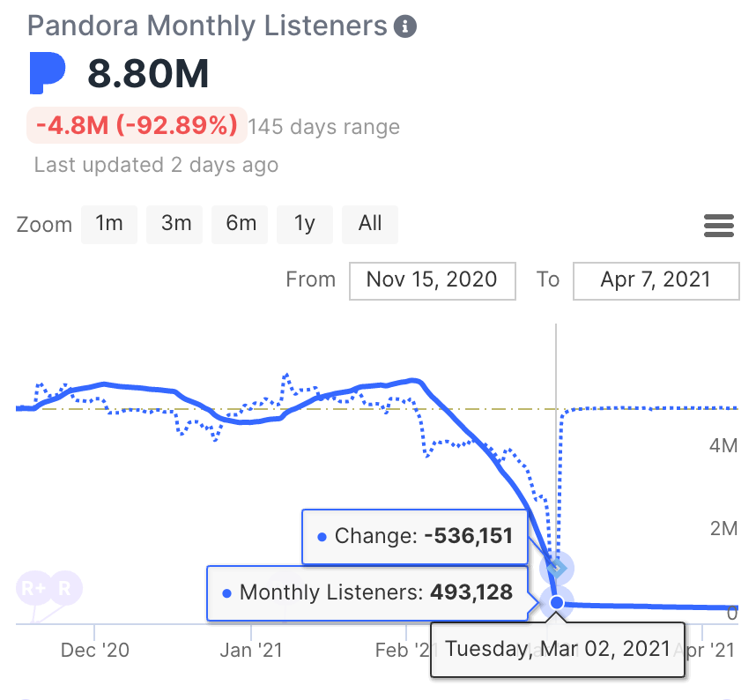This screenshot has width=756, height=700.
Task: Click the Jan '21 axis label
Action: point(250,651)
